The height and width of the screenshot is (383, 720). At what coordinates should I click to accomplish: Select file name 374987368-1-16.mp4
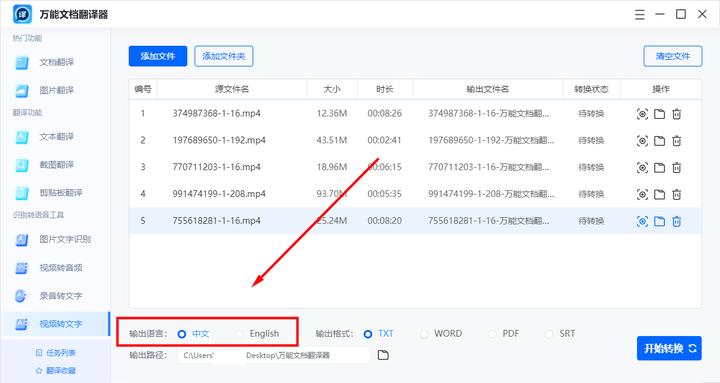tap(217, 113)
